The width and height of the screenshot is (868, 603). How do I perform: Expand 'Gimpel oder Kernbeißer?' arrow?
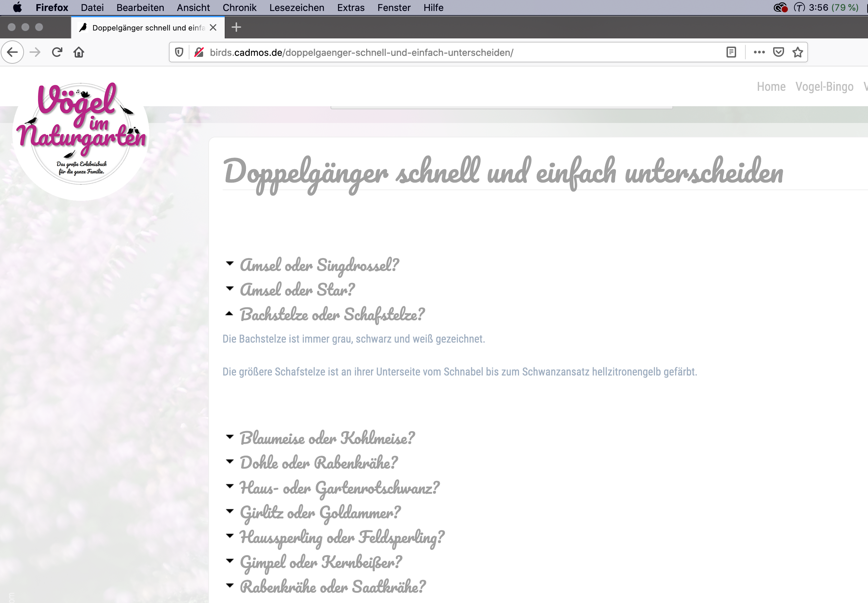coord(229,561)
